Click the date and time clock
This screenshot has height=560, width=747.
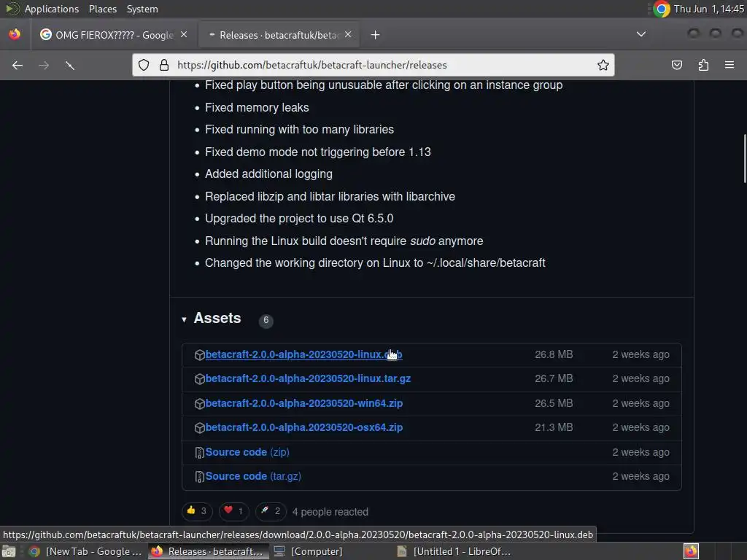tap(708, 9)
